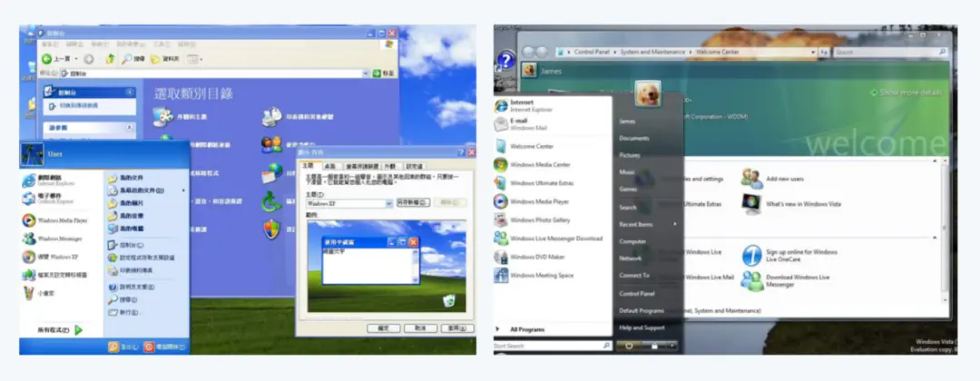Open Windows Photo Gallery
Screen dimensions: 980x381
(533, 220)
